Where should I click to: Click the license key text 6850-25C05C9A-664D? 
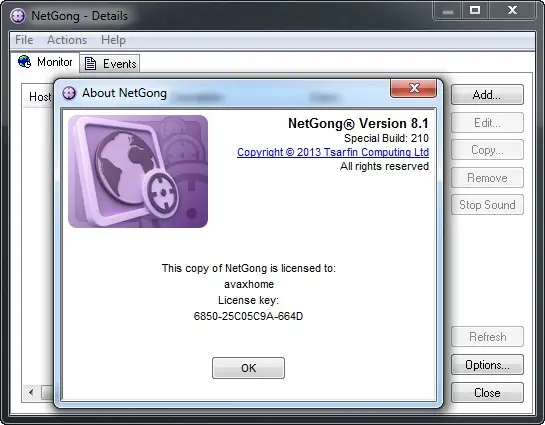248,316
